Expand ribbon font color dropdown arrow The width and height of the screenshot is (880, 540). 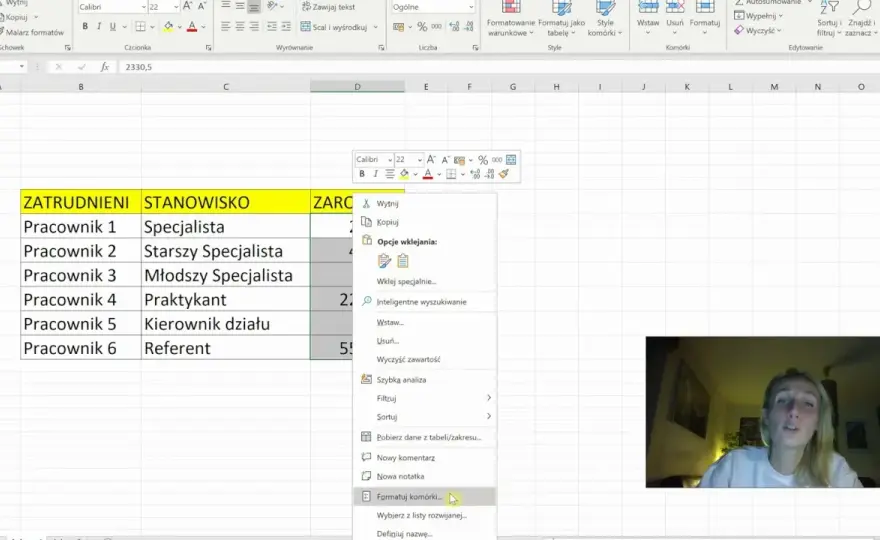pyautogui.click(x=203, y=27)
